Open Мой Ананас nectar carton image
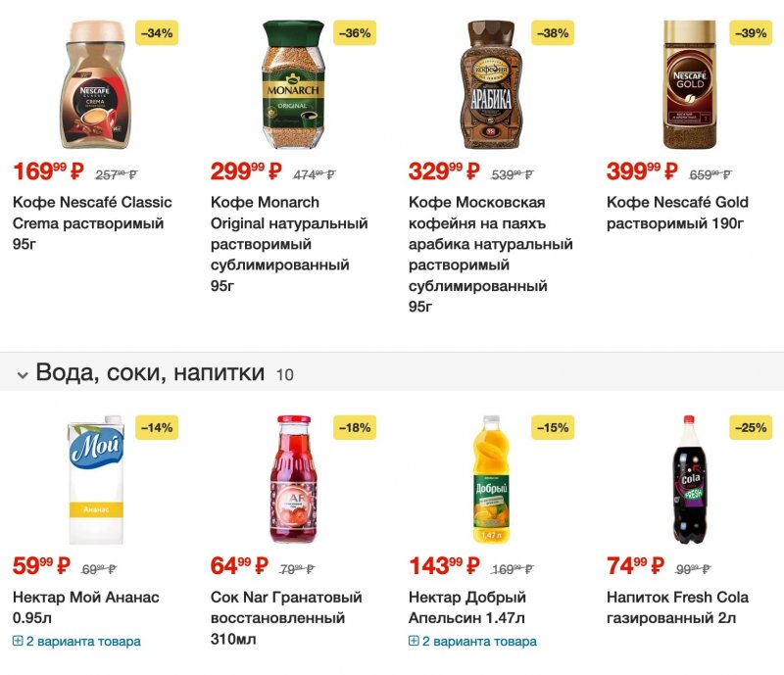The width and height of the screenshot is (784, 675). tap(96, 480)
